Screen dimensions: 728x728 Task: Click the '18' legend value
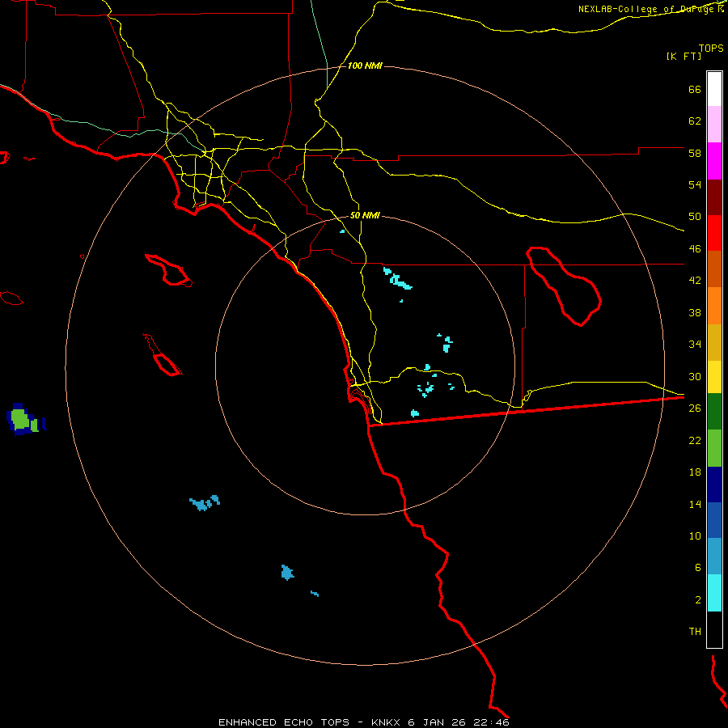(x=695, y=472)
